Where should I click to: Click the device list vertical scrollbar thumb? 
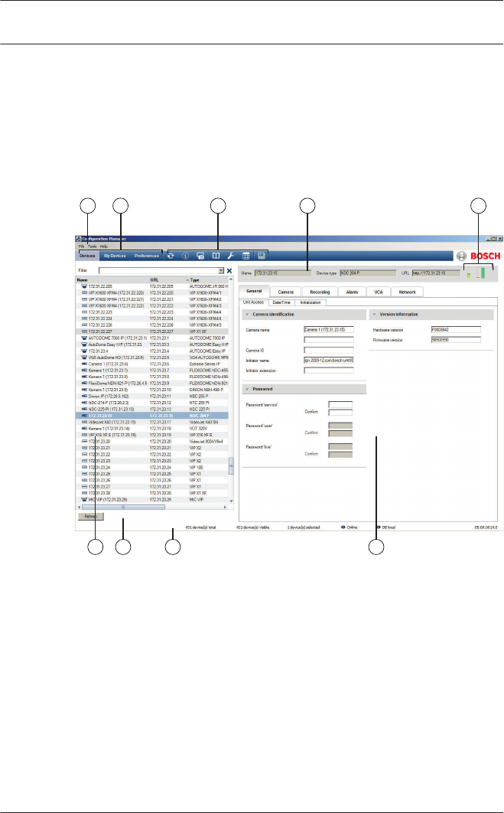coord(231,466)
